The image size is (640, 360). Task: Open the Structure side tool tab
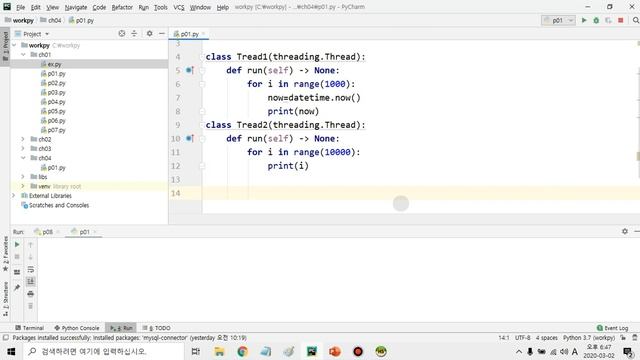point(5,299)
